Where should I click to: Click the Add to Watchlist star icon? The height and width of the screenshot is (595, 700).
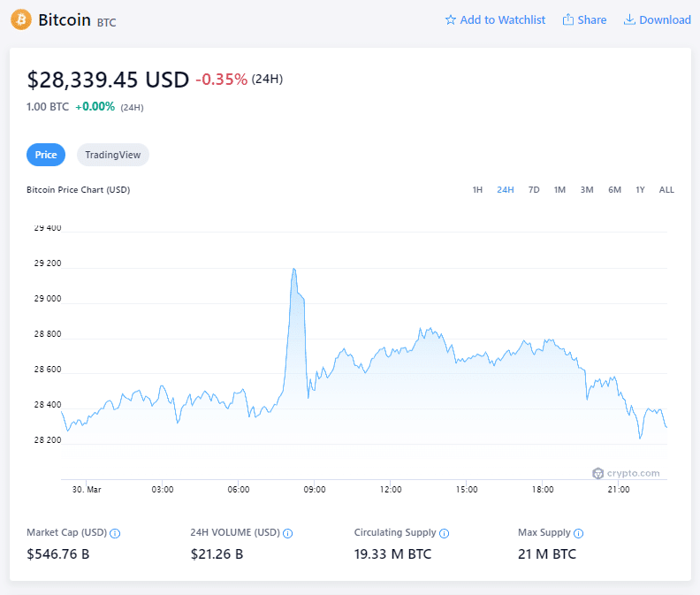coord(451,20)
